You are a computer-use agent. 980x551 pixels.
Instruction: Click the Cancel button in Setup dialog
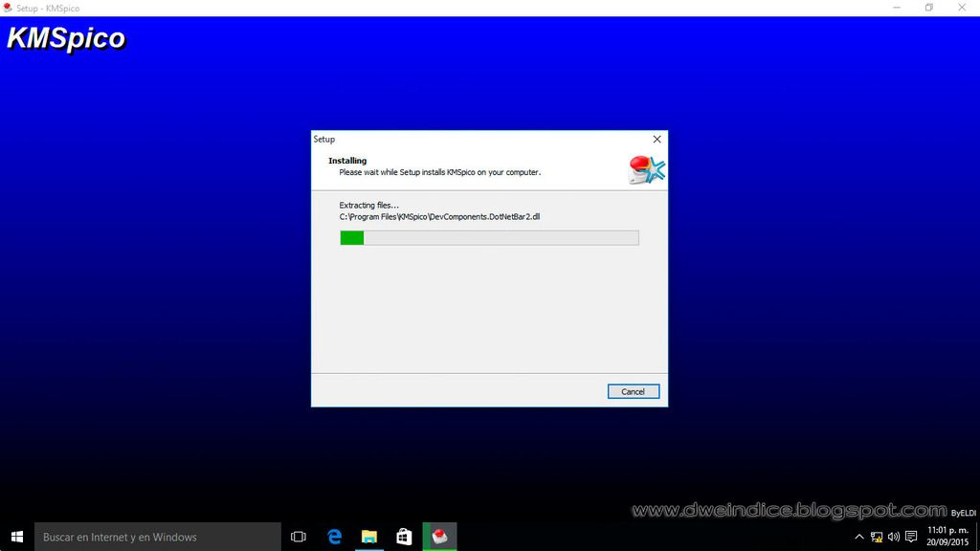pyautogui.click(x=633, y=391)
